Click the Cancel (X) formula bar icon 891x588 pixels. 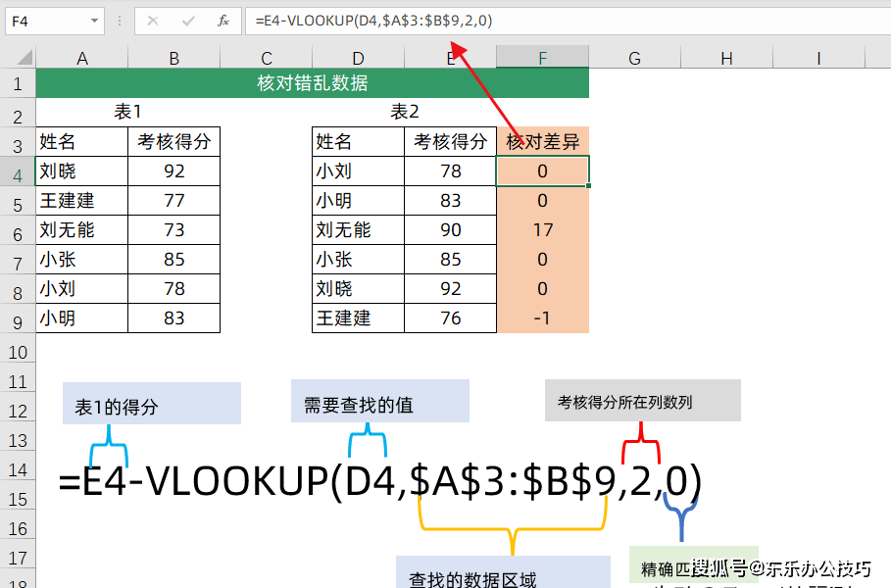pos(152,21)
